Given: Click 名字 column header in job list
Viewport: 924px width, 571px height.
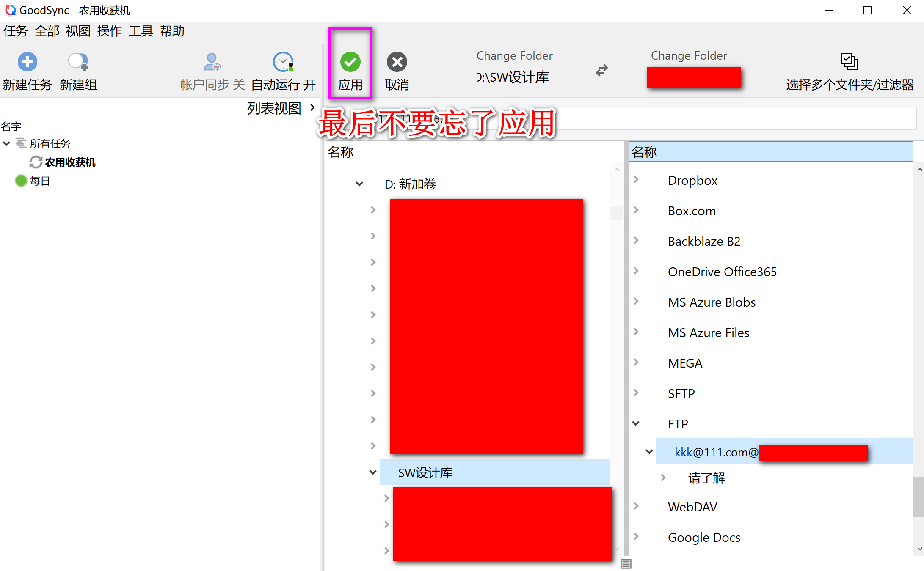Looking at the screenshot, I should click(11, 126).
